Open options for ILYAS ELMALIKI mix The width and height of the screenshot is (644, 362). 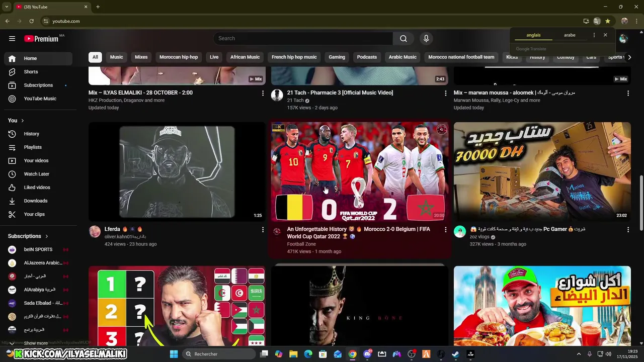point(263,93)
